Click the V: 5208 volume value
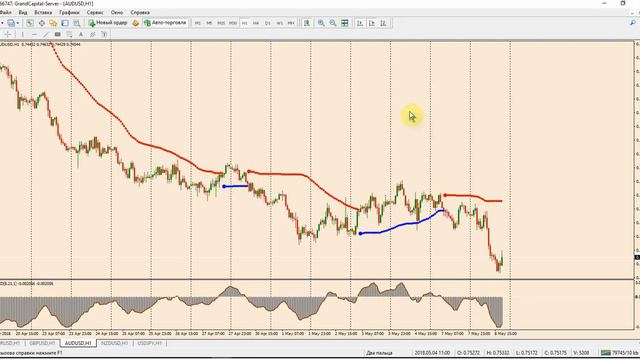This screenshot has height=360, width=640. click(x=581, y=353)
